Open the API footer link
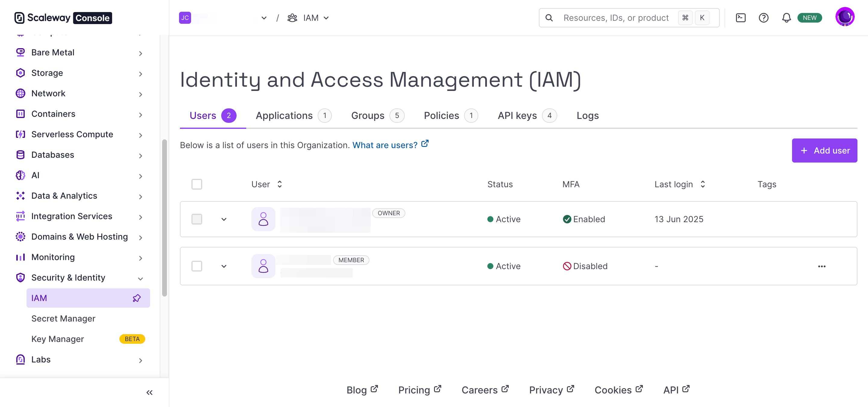This screenshot has height=407, width=868. pos(676,390)
